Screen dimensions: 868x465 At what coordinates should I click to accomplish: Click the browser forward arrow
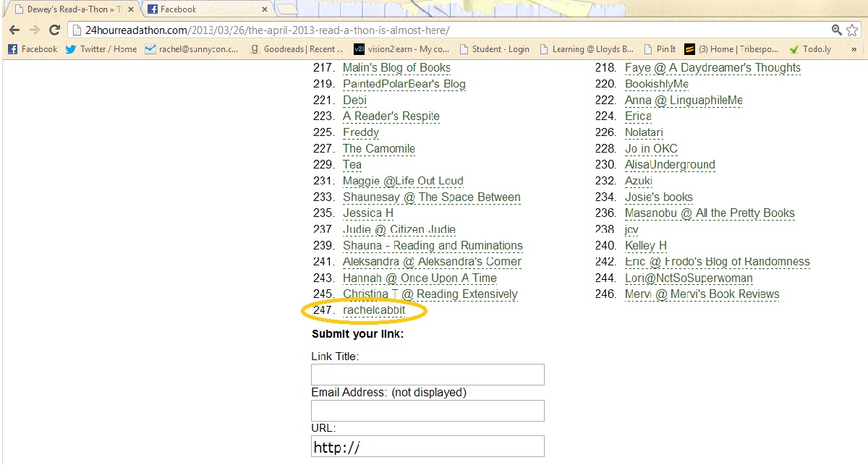tap(34, 30)
